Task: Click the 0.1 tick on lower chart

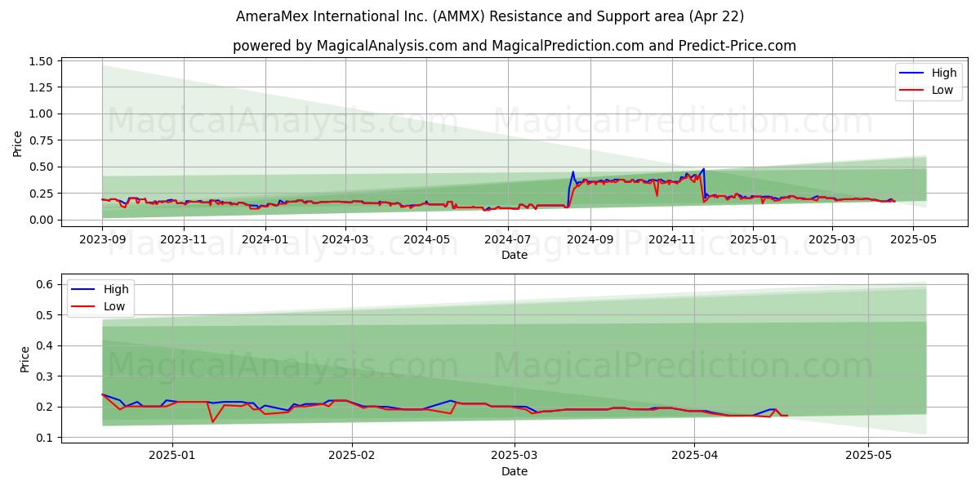Action: (47, 438)
